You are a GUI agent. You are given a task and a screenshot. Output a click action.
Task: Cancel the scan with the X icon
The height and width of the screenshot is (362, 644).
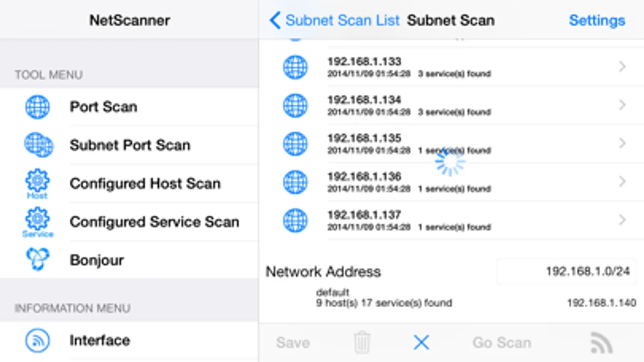tap(422, 343)
